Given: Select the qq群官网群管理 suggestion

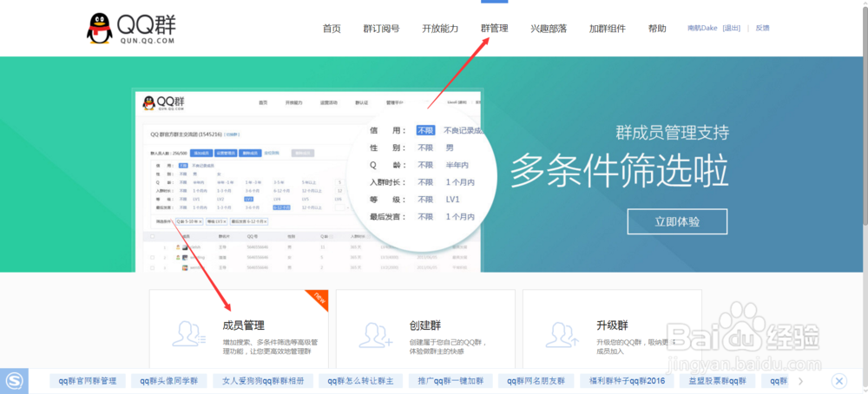Looking at the screenshot, I should (x=88, y=381).
